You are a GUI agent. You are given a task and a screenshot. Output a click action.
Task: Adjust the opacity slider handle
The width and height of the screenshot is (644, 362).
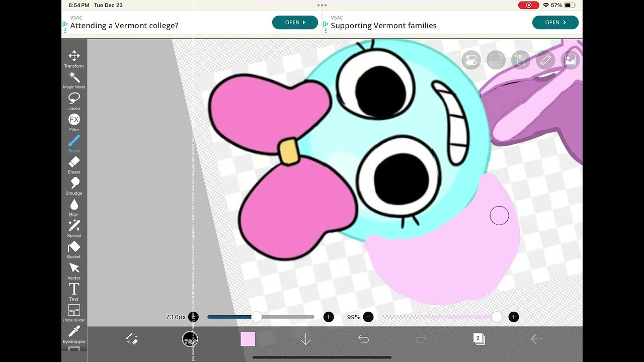coord(497,317)
